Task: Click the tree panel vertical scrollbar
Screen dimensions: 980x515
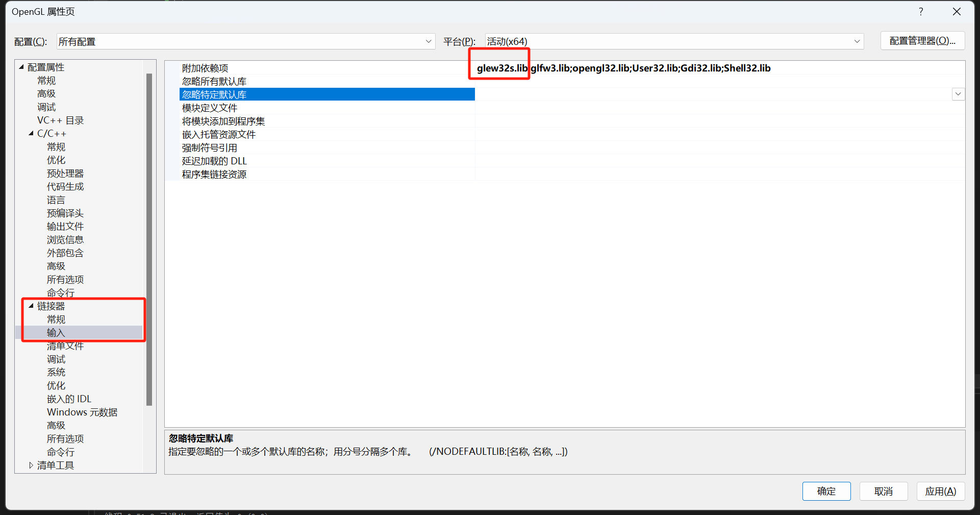Action: (149, 239)
